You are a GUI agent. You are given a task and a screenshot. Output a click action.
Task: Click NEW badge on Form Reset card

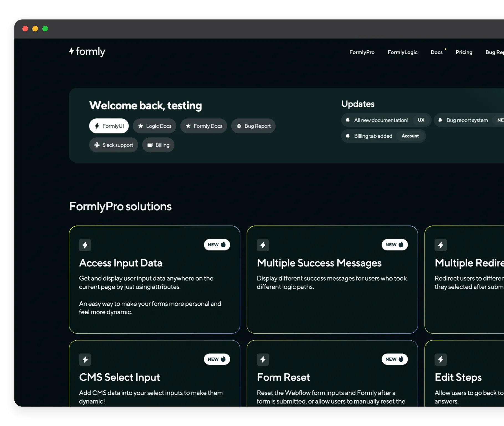tap(395, 359)
